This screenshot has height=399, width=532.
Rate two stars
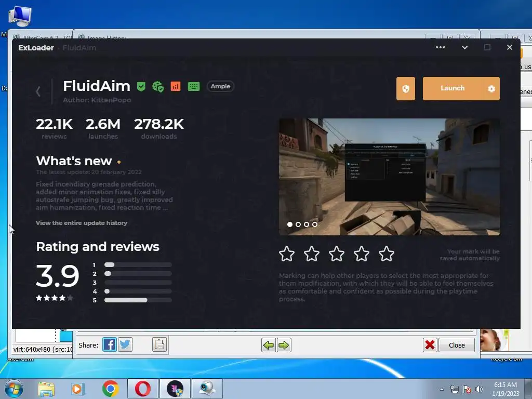312,254
